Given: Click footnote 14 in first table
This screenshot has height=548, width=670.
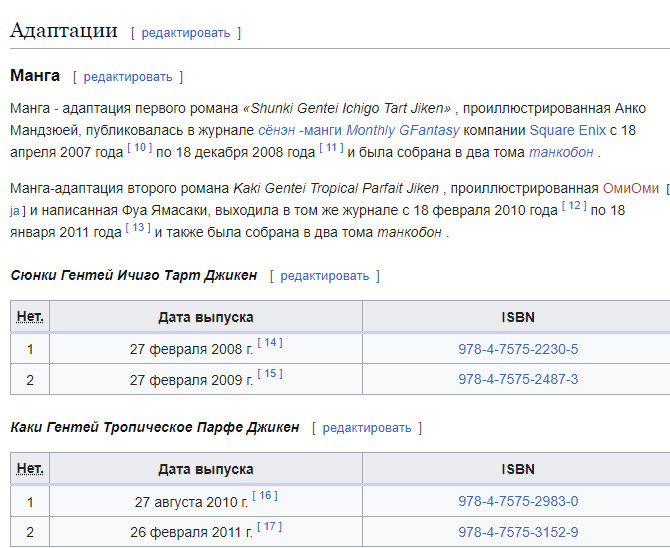Looking at the screenshot, I should point(270,344).
